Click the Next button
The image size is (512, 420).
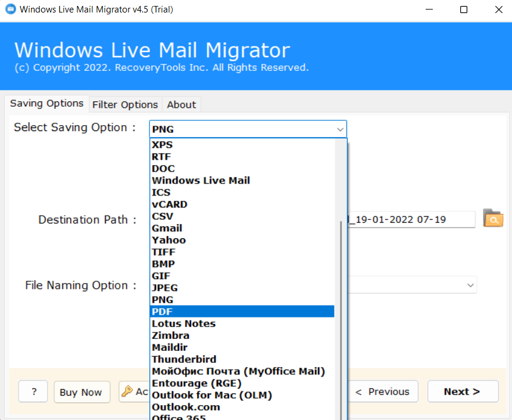coord(463,391)
